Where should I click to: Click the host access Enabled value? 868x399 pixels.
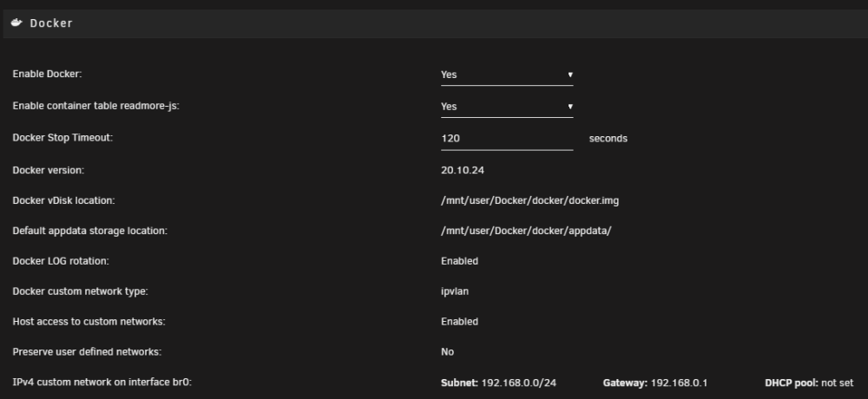[x=459, y=322]
